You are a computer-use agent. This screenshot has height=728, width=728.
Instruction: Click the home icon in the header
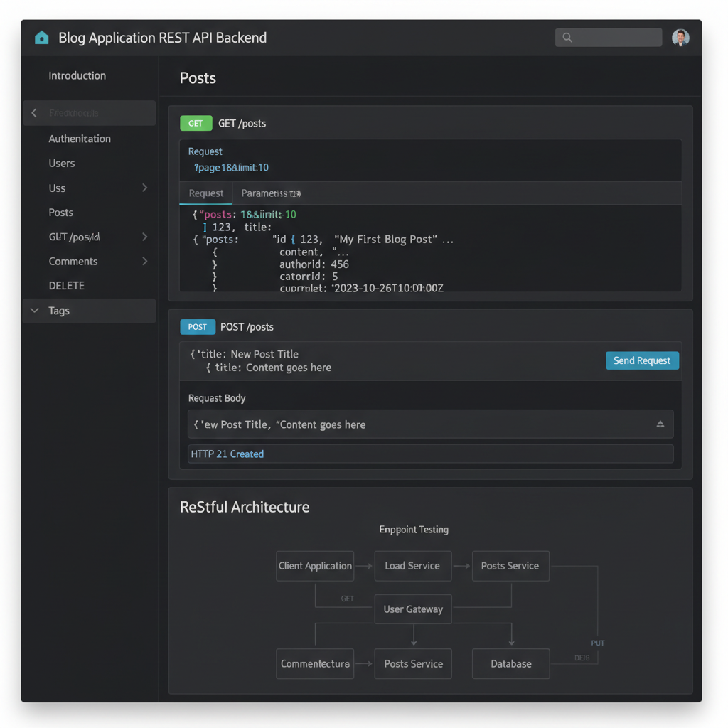click(42, 38)
